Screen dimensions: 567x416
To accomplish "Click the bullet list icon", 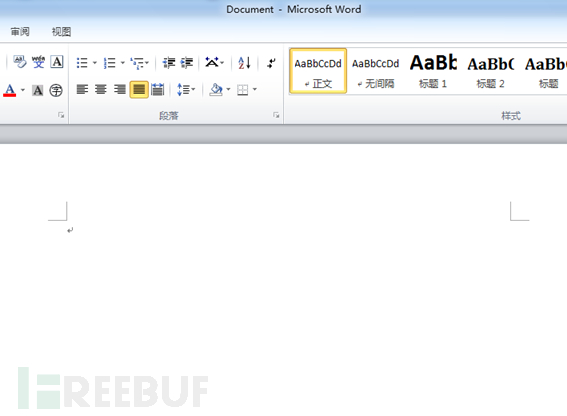I will point(82,63).
